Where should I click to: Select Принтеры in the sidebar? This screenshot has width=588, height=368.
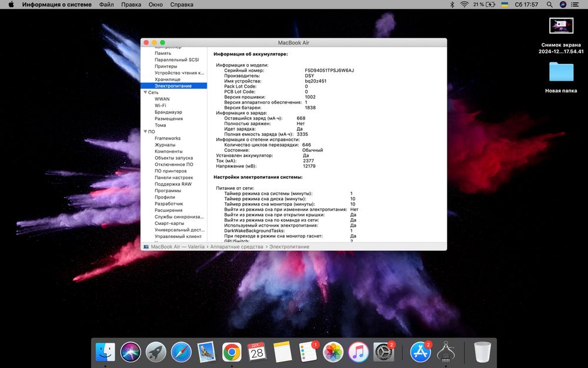pyautogui.click(x=166, y=66)
